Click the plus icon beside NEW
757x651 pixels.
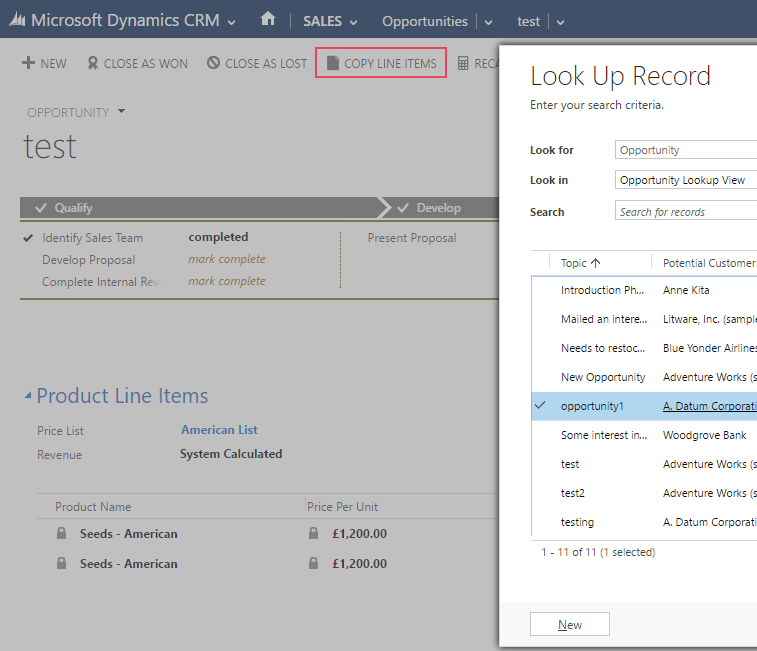click(28, 63)
